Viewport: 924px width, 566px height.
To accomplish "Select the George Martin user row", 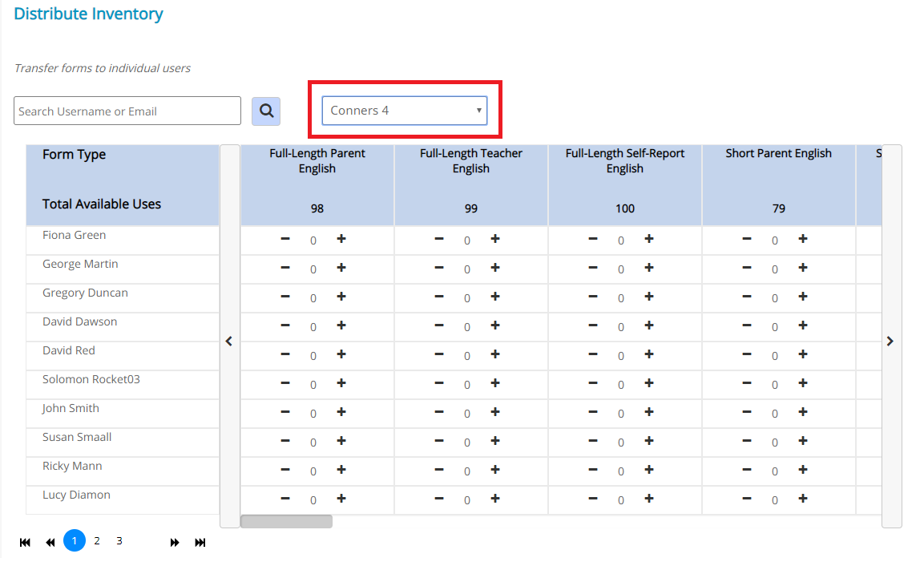I will (123, 269).
